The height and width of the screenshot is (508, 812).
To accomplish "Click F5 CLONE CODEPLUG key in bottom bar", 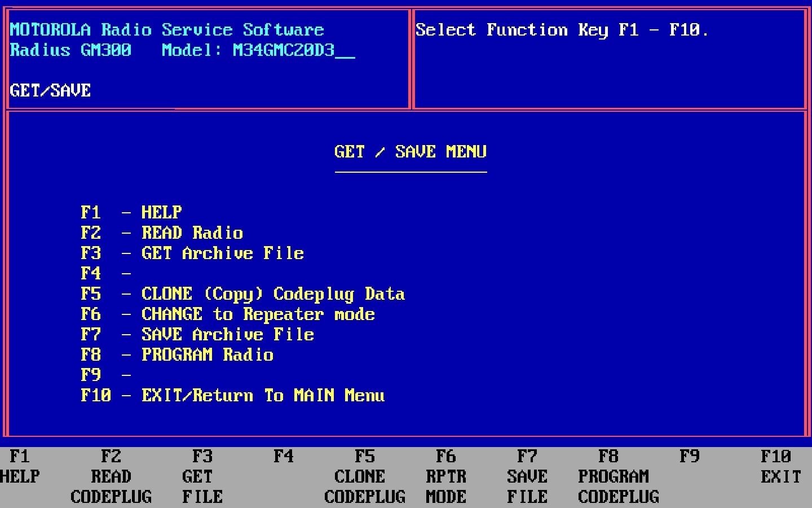I will [365, 476].
